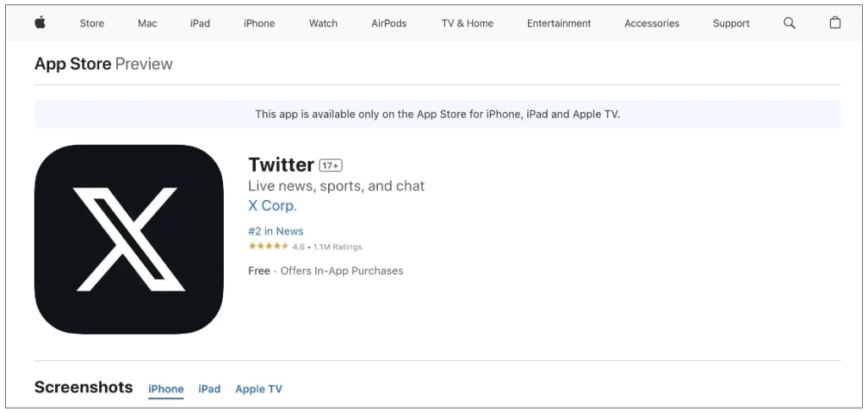Screen dimensions: 868x412
Task: Open TV & Home menu
Action: [467, 24]
